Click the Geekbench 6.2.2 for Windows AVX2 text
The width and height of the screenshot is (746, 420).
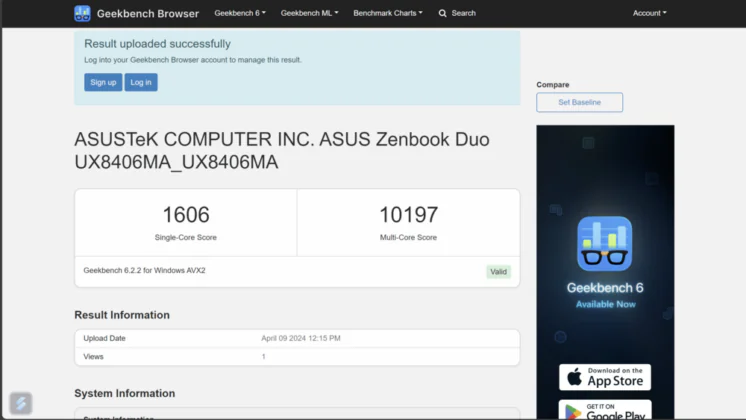(145, 270)
